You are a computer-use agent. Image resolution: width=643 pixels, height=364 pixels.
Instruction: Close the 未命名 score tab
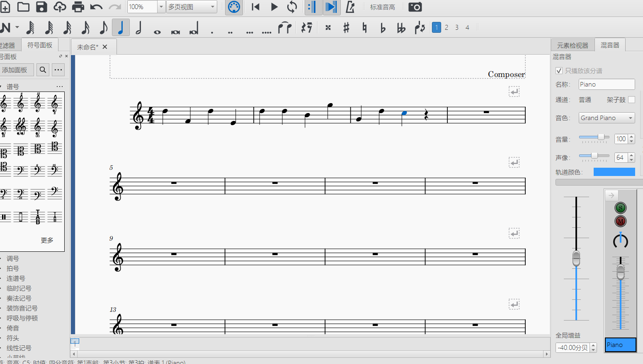click(105, 47)
